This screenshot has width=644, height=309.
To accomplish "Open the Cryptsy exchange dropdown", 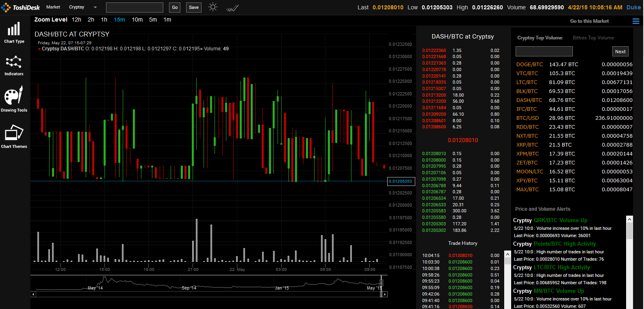I will click(x=77, y=7).
